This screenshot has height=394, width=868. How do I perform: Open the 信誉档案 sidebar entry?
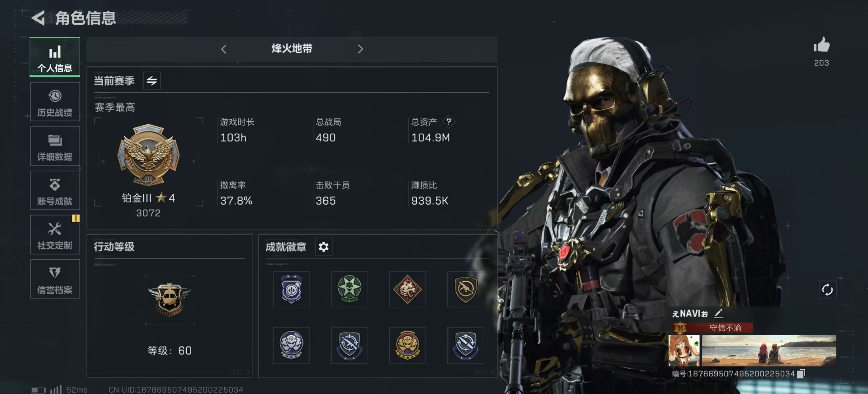(55, 279)
